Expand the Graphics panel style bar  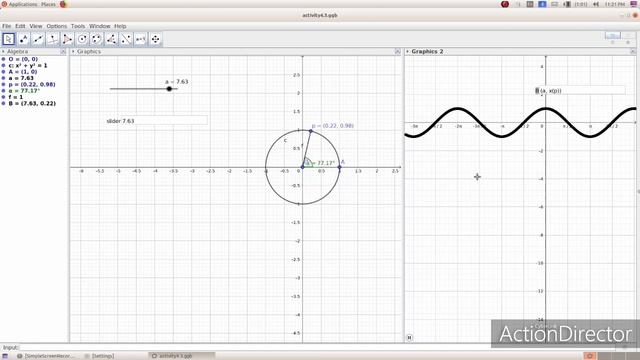point(73,51)
